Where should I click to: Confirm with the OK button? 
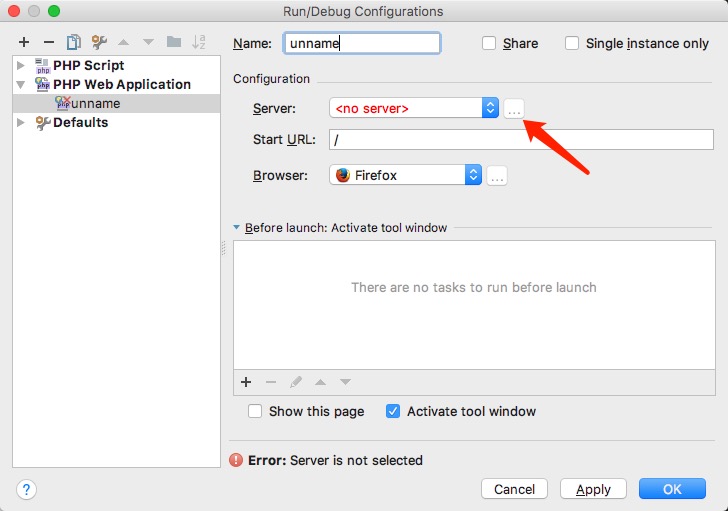[x=672, y=489]
